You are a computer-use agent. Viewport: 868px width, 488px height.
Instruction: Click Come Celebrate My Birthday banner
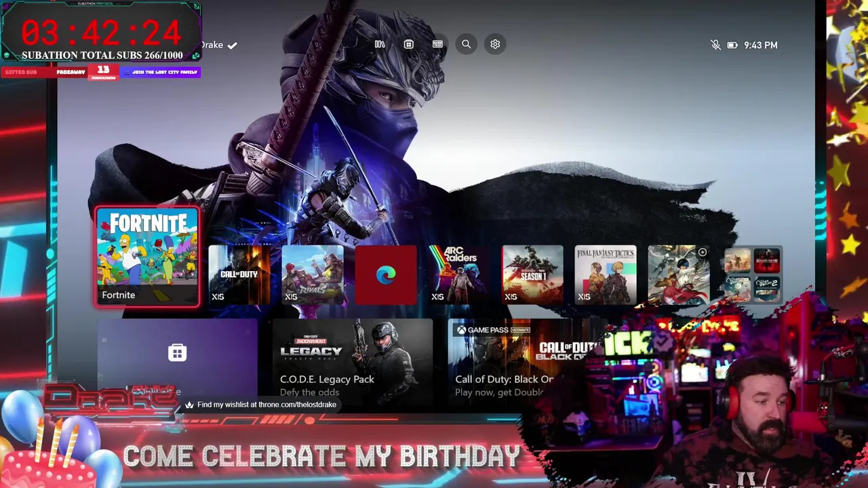coord(321,456)
